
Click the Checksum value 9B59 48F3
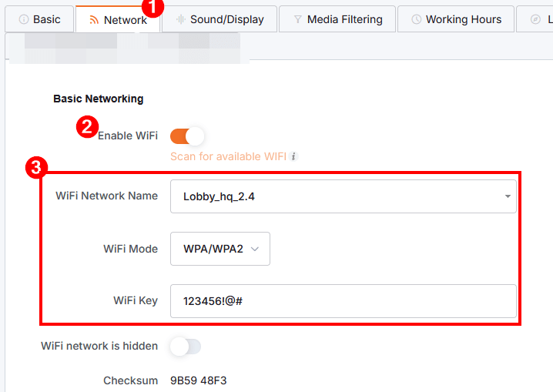(x=198, y=380)
